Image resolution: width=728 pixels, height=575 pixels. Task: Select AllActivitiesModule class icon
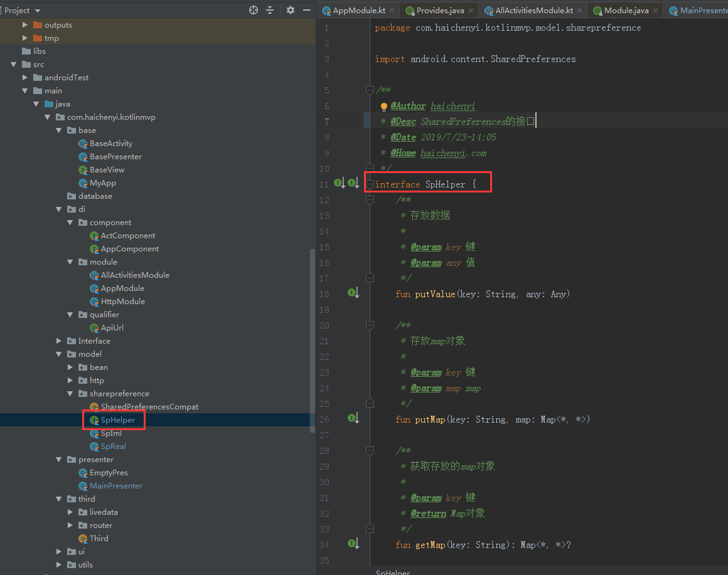coord(94,275)
